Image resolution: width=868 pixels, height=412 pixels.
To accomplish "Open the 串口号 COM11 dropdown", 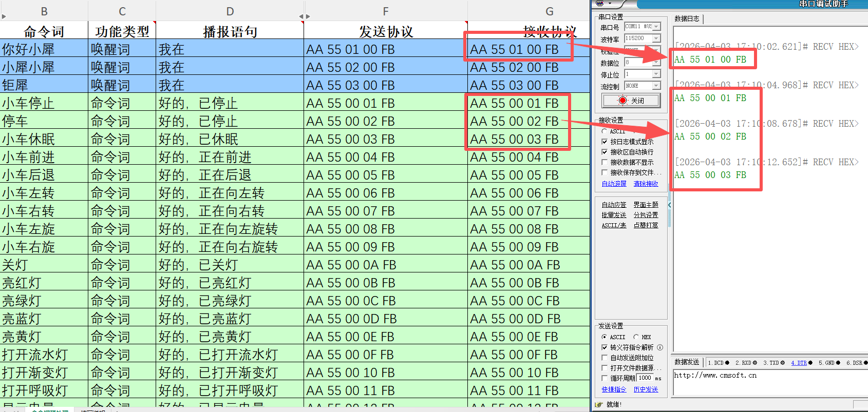I will coord(656,27).
